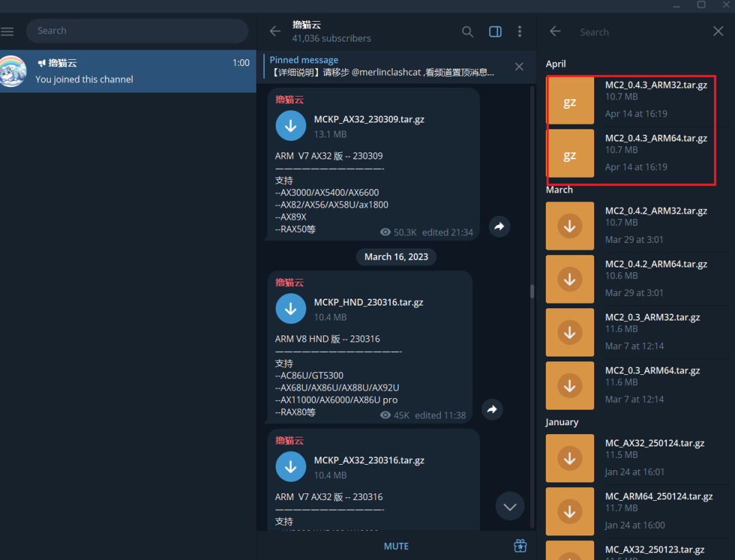Download MC_ARM64_250124.tar.gz file
This screenshot has height=560, width=735.
[570, 511]
